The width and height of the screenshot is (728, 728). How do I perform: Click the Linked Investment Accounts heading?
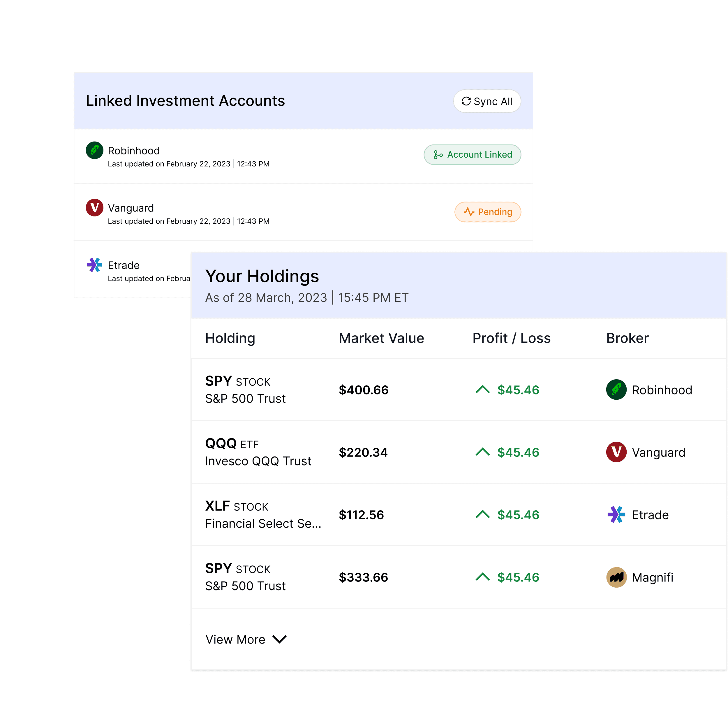[x=185, y=101]
